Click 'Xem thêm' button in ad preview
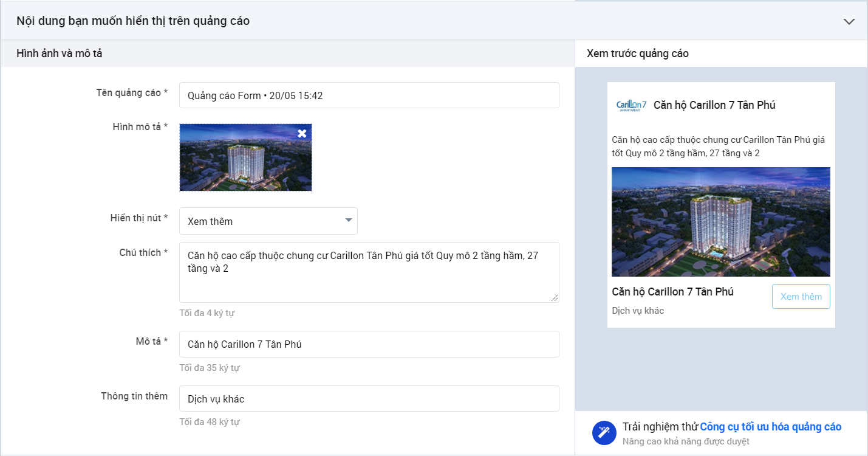Screen dimensions: 868x456 click(801, 297)
